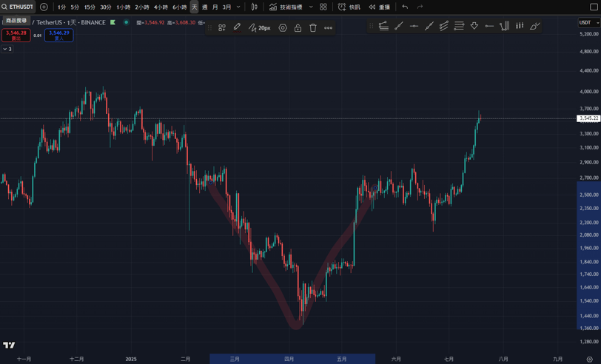Collapse the indicator legend showing 3
The image size is (601, 364).
point(7,49)
